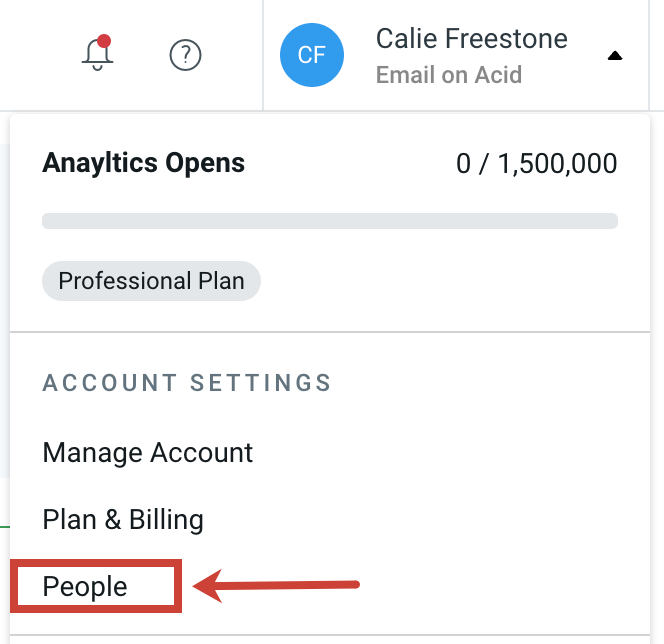Click the blue CF avatar circle

click(312, 55)
